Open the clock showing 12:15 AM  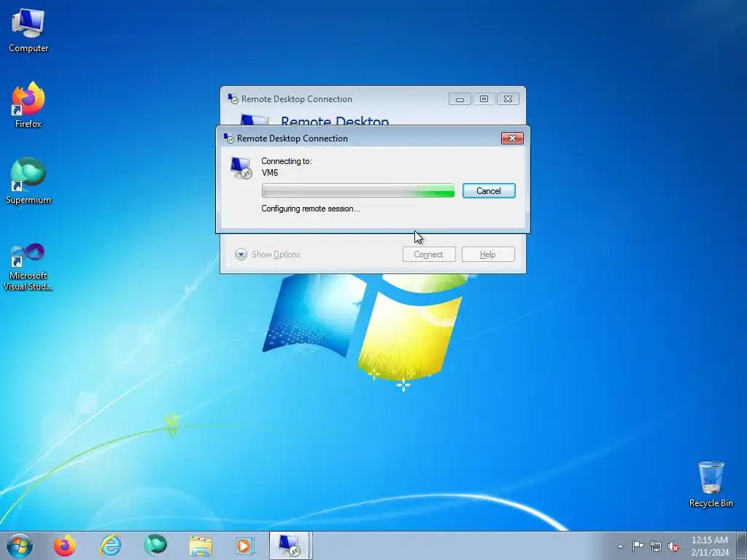tap(710, 546)
